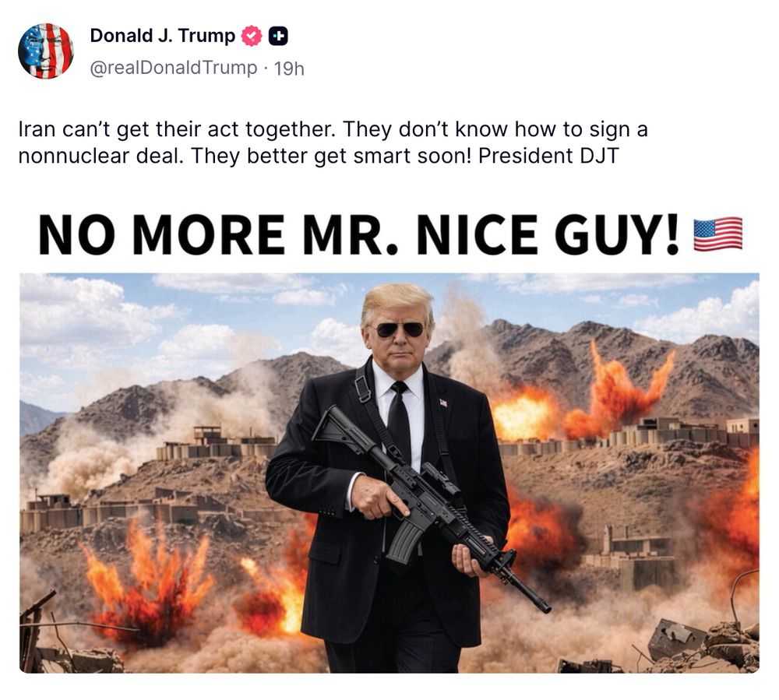This screenshot has height=700, width=779.
Task: Click the American flag emoji in headline
Action: tap(718, 234)
